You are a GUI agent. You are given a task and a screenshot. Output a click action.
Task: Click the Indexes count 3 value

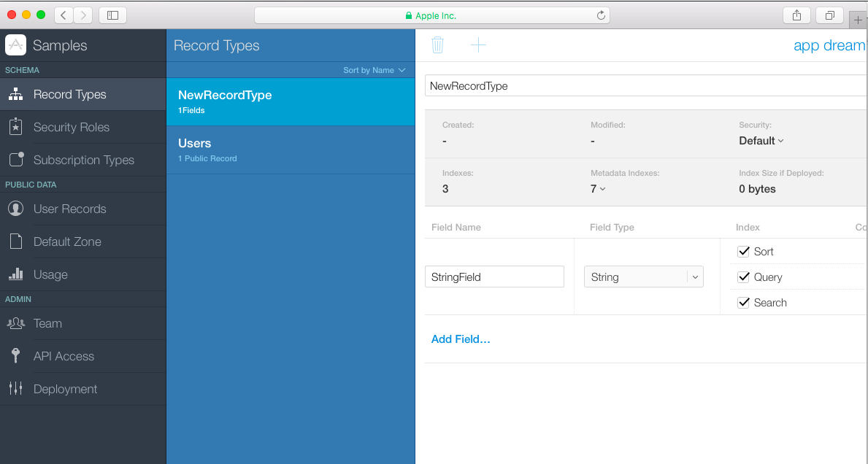click(445, 189)
